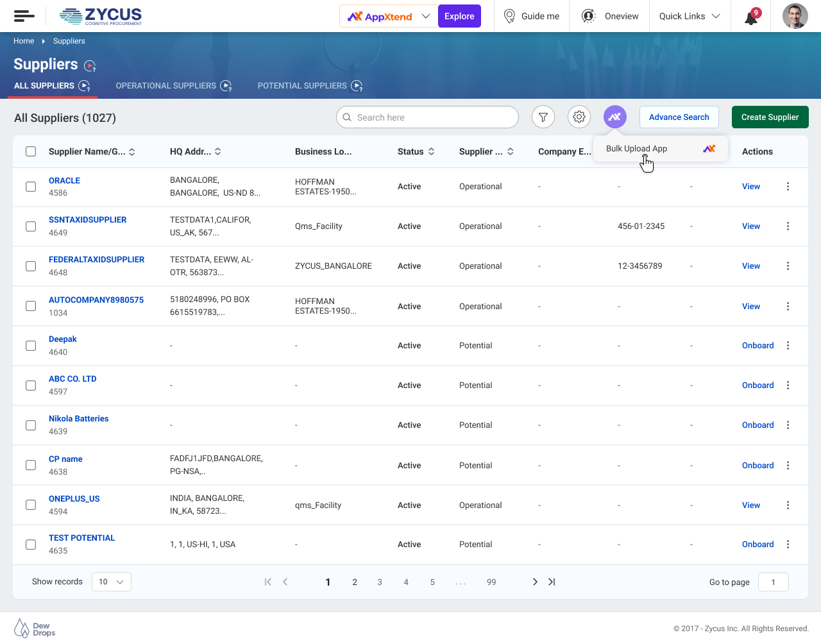The width and height of the screenshot is (821, 644).
Task: Open the Show records count dropdown
Action: [x=112, y=582]
